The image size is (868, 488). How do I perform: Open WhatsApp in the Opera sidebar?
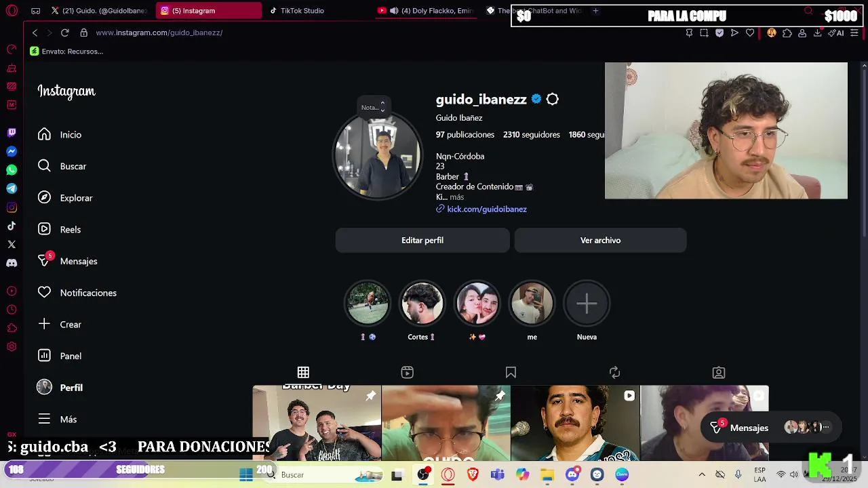click(x=12, y=170)
